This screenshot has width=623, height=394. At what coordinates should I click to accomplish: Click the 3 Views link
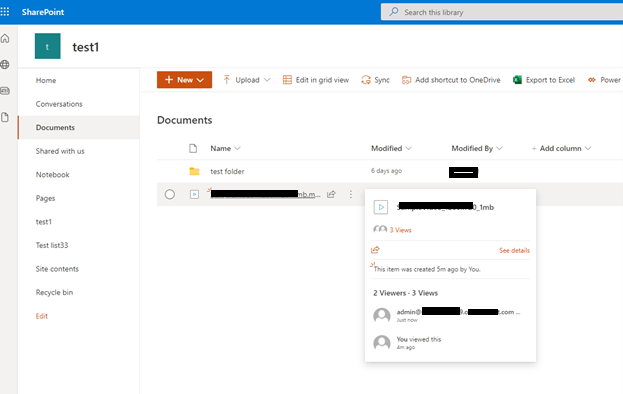click(400, 230)
